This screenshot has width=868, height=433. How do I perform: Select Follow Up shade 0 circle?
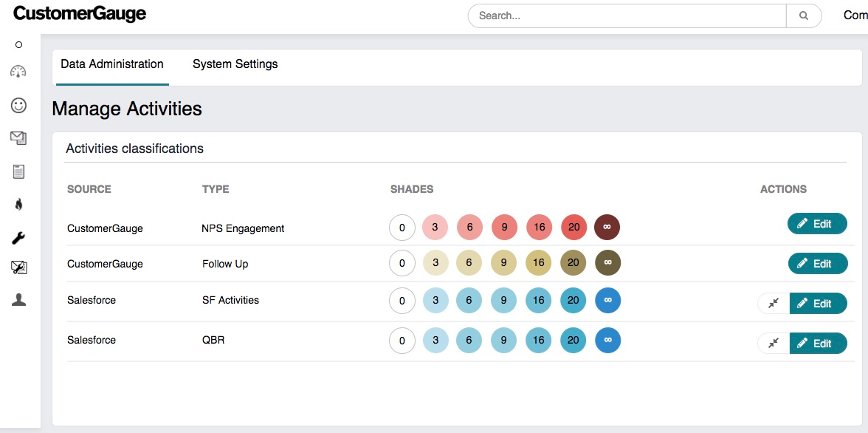pyautogui.click(x=402, y=263)
